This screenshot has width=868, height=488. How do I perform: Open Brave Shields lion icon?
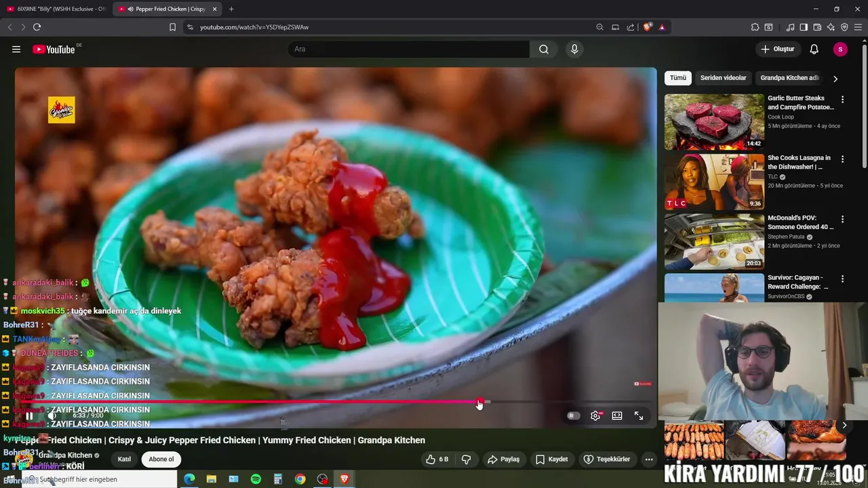pos(648,27)
